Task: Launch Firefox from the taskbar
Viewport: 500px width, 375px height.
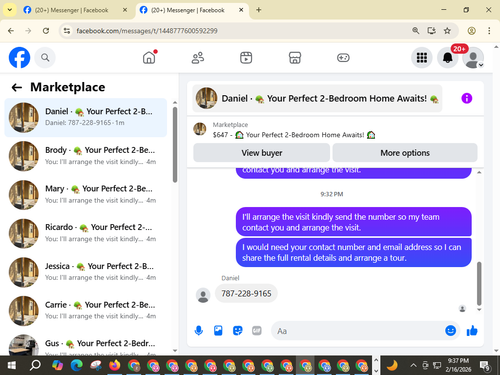Action: coord(115,366)
